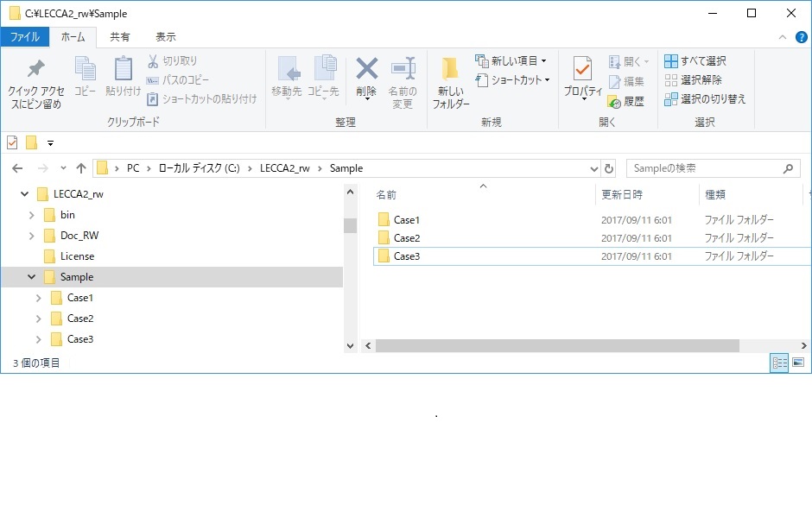Click the Sample search input field
This screenshot has width=812, height=530.
pos(701,168)
